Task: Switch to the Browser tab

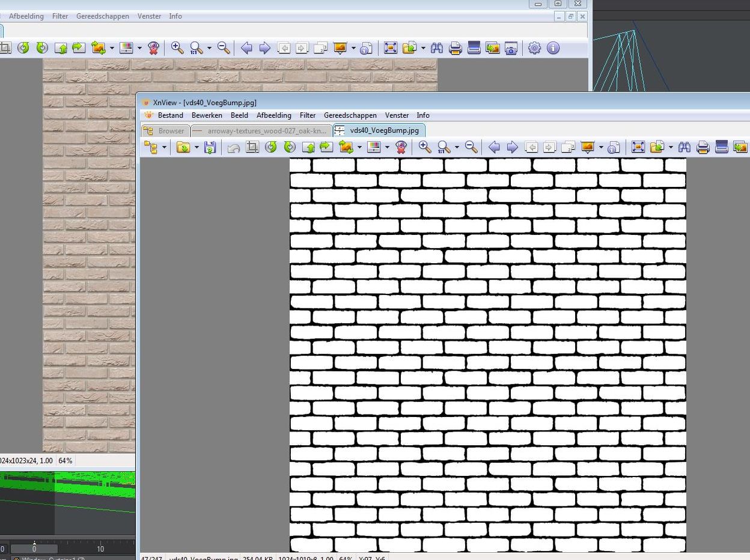Action: [x=166, y=130]
